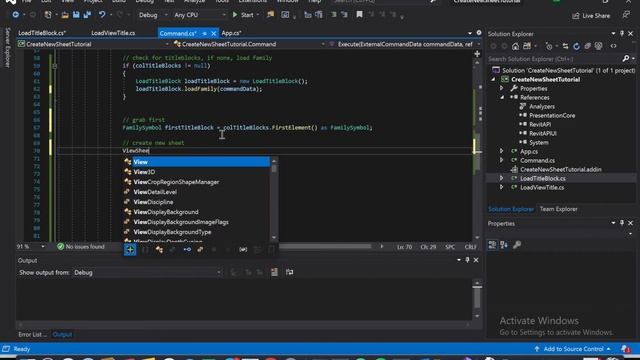The image size is (640, 360).
Task: Select CreateNewSheetTutorial.addin in Solution Explorer
Action: 560,169
